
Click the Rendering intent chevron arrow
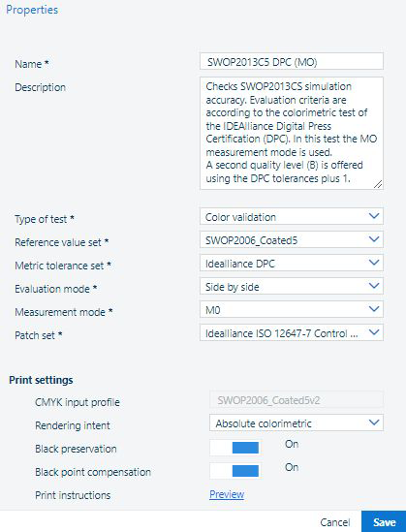373,422
